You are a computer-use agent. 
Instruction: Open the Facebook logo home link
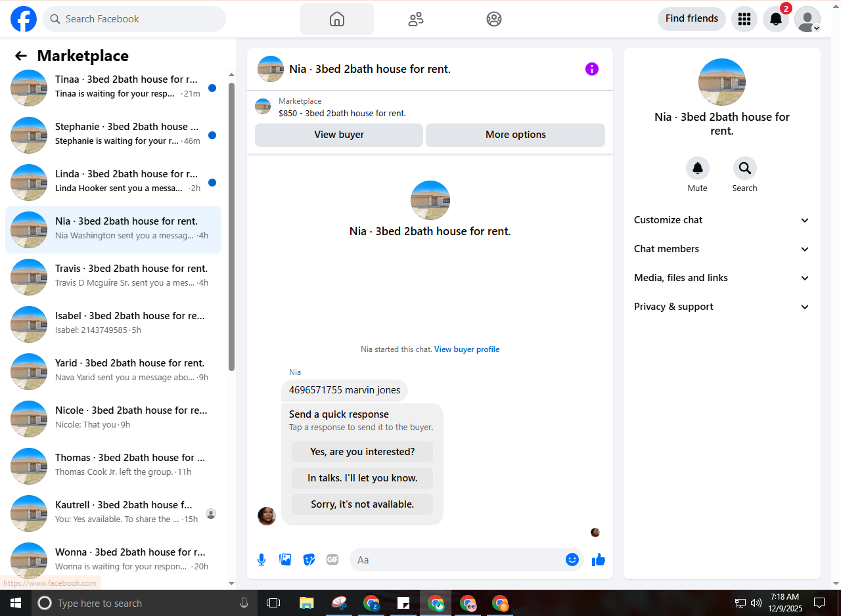tap(24, 19)
